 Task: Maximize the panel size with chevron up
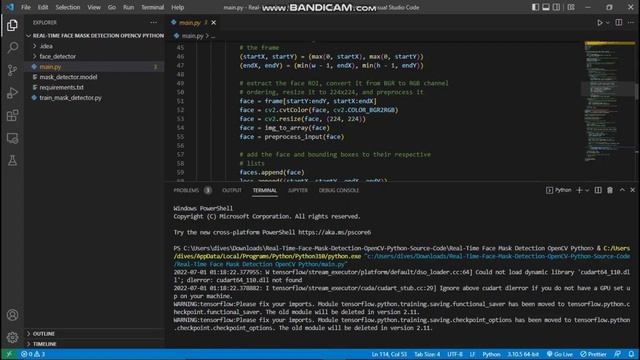pos(622,190)
